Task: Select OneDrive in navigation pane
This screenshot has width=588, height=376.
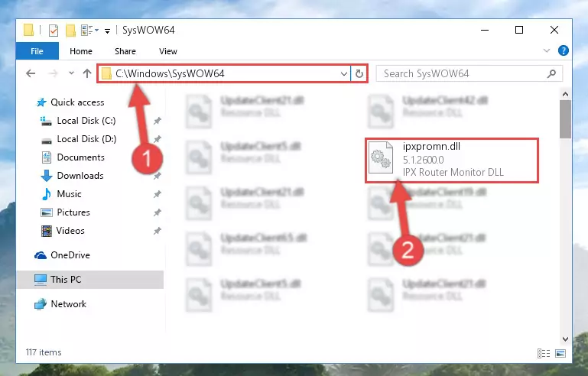Action: point(70,255)
